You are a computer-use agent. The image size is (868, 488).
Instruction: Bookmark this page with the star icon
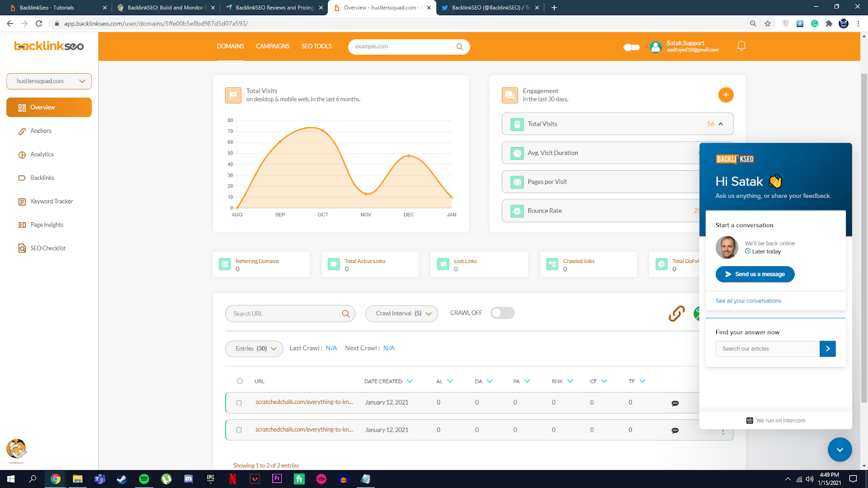click(768, 23)
